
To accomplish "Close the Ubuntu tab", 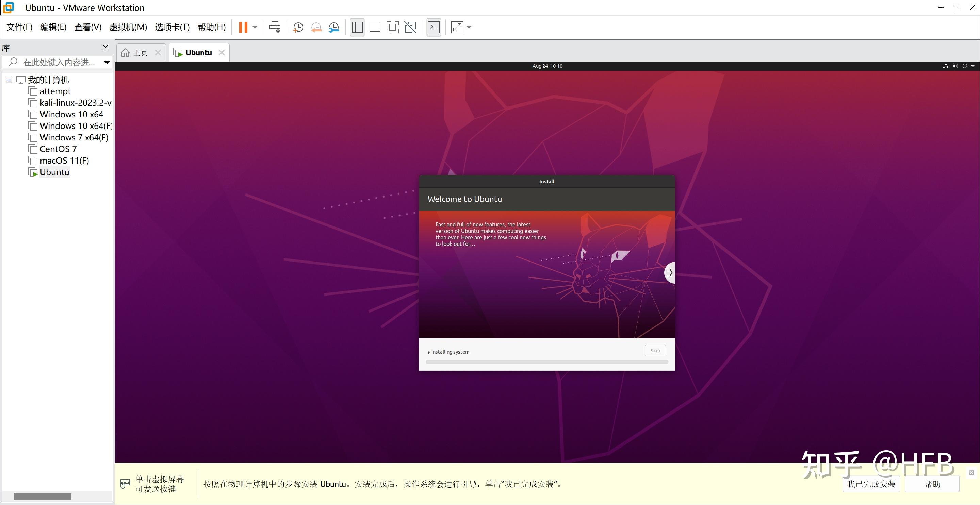I will pyautogui.click(x=222, y=53).
